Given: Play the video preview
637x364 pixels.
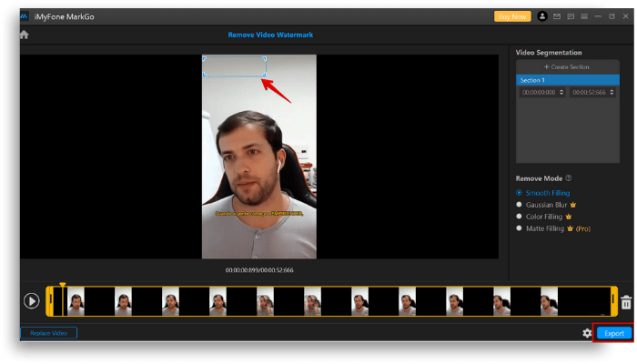Looking at the screenshot, I should click(x=31, y=301).
